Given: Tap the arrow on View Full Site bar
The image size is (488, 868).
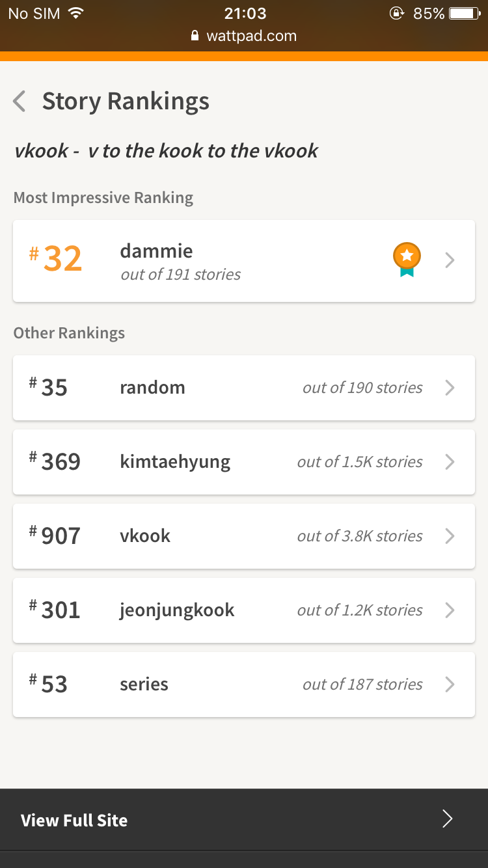Looking at the screenshot, I should pyautogui.click(x=447, y=819).
